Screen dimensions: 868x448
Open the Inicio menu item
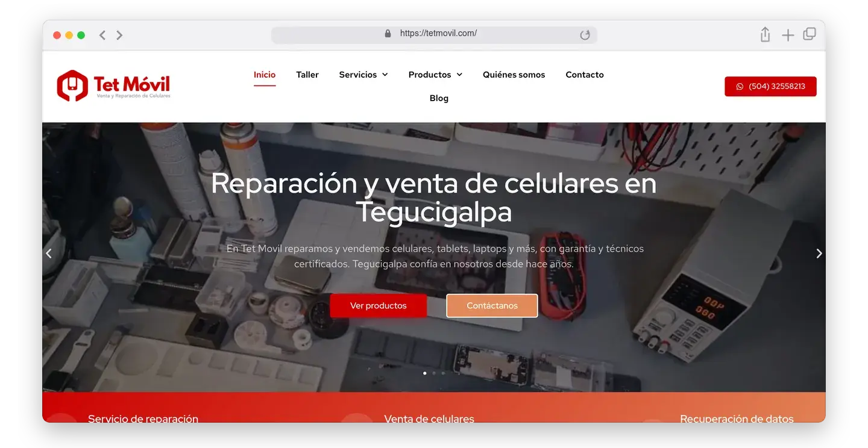coord(265,75)
